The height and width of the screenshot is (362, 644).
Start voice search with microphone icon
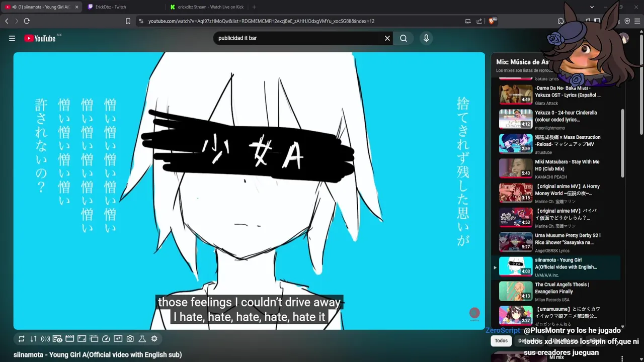426,38
